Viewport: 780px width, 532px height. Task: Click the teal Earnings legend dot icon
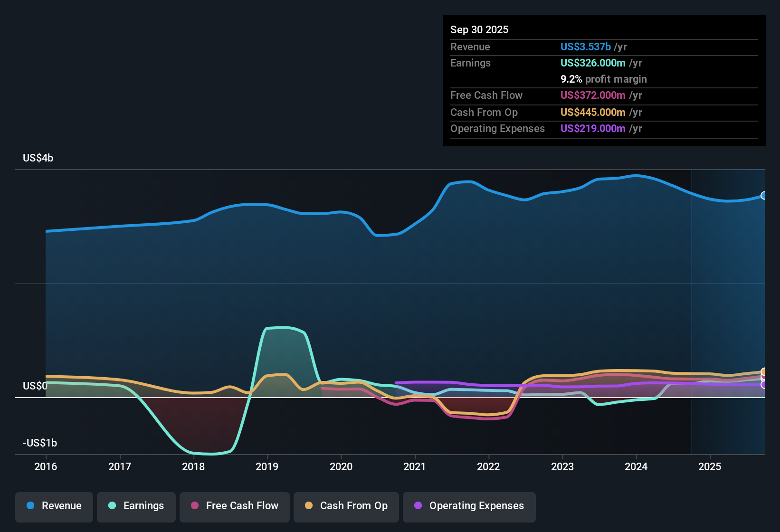click(112, 506)
